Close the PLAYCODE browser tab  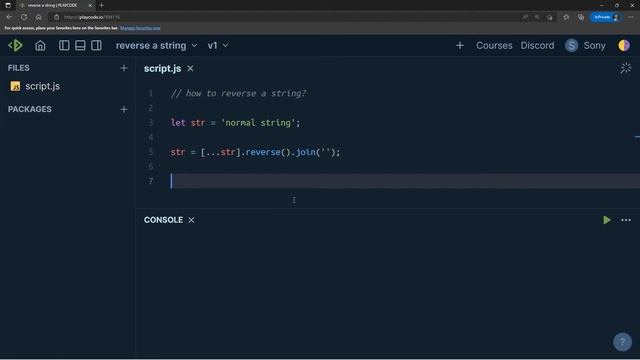click(x=90, y=5)
